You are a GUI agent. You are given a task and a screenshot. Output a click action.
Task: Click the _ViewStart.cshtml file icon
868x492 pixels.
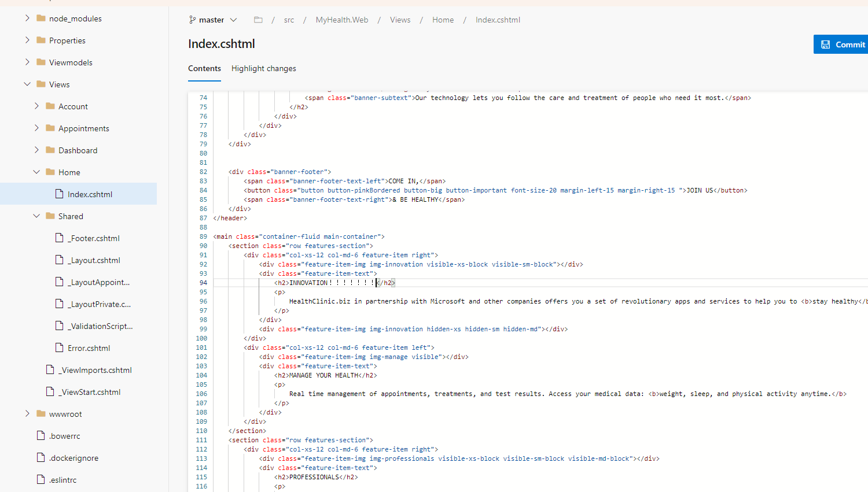point(50,391)
